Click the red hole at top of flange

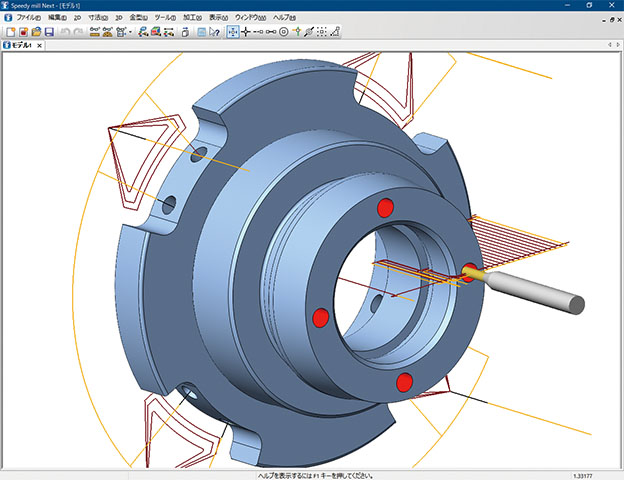(x=383, y=208)
